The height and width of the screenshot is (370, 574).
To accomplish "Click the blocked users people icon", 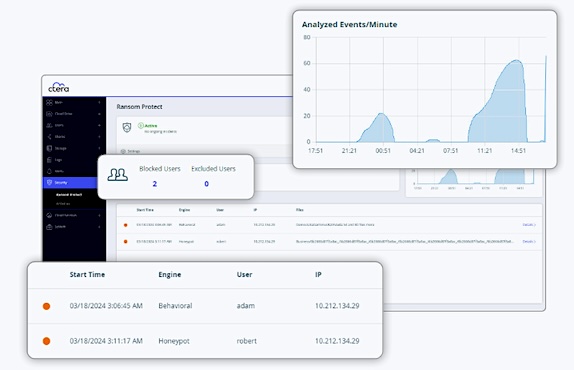I will [118, 175].
